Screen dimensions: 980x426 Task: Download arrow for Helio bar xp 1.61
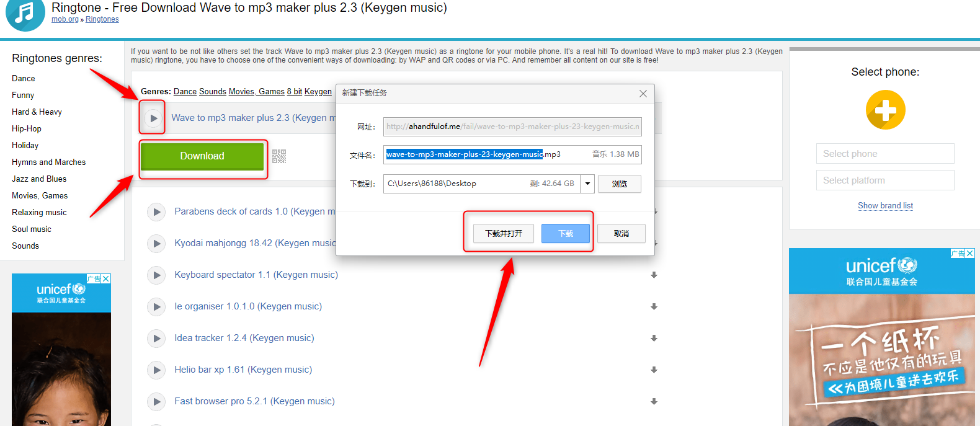pos(654,370)
